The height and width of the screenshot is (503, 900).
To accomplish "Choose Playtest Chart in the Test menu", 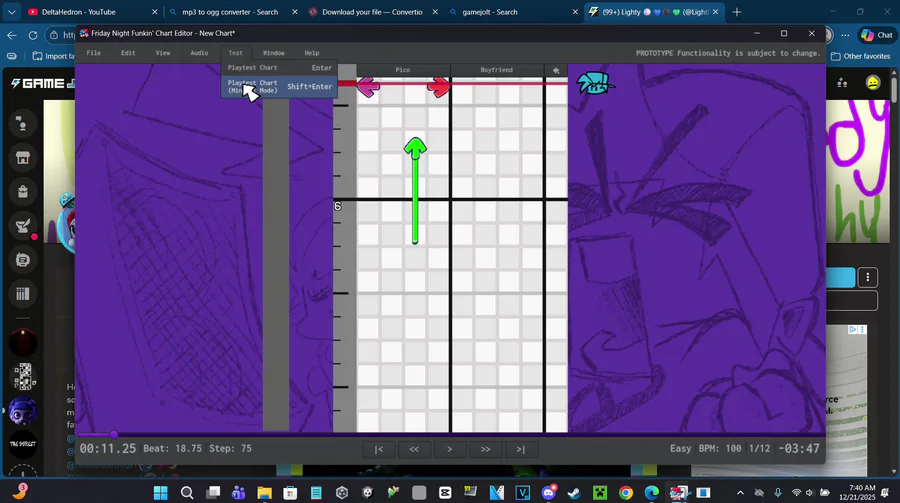I will (x=279, y=68).
